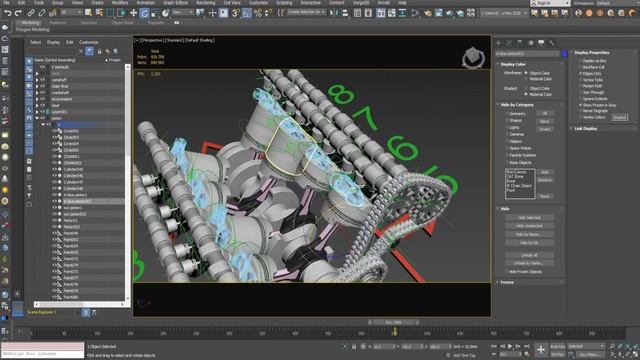Open the Scripting menu
This screenshot has height=360, width=640.
284,2
